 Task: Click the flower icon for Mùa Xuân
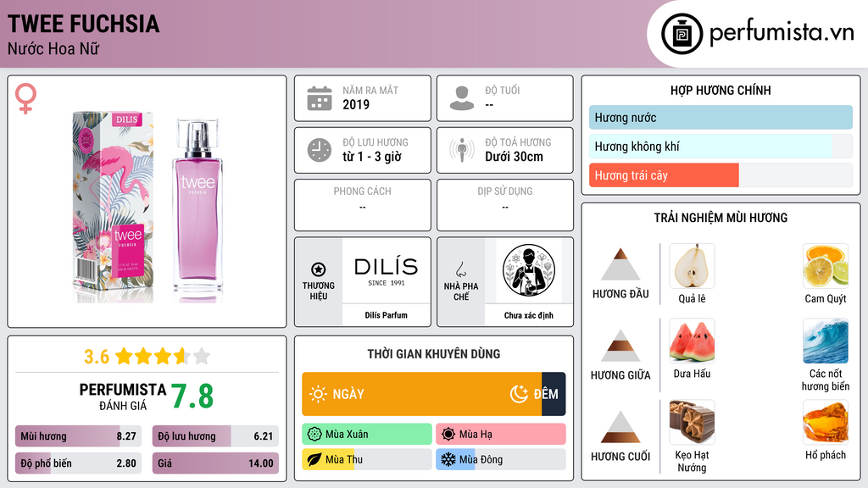point(314,434)
